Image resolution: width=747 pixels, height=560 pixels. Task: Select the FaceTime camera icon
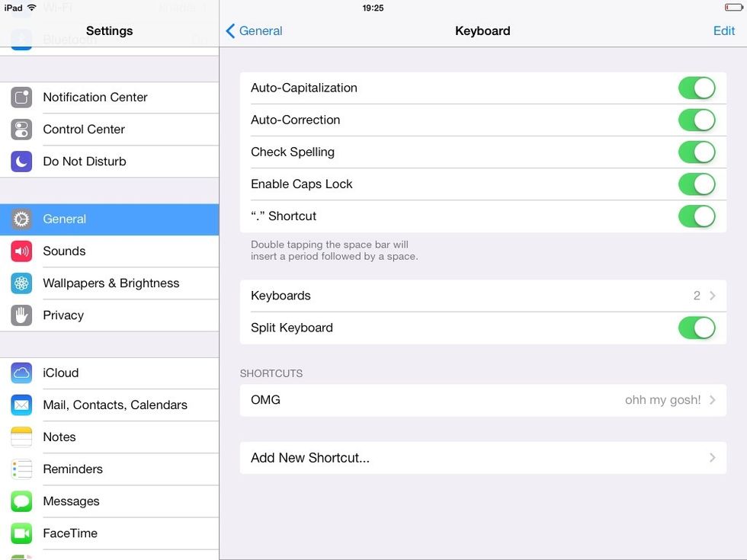click(x=20, y=533)
